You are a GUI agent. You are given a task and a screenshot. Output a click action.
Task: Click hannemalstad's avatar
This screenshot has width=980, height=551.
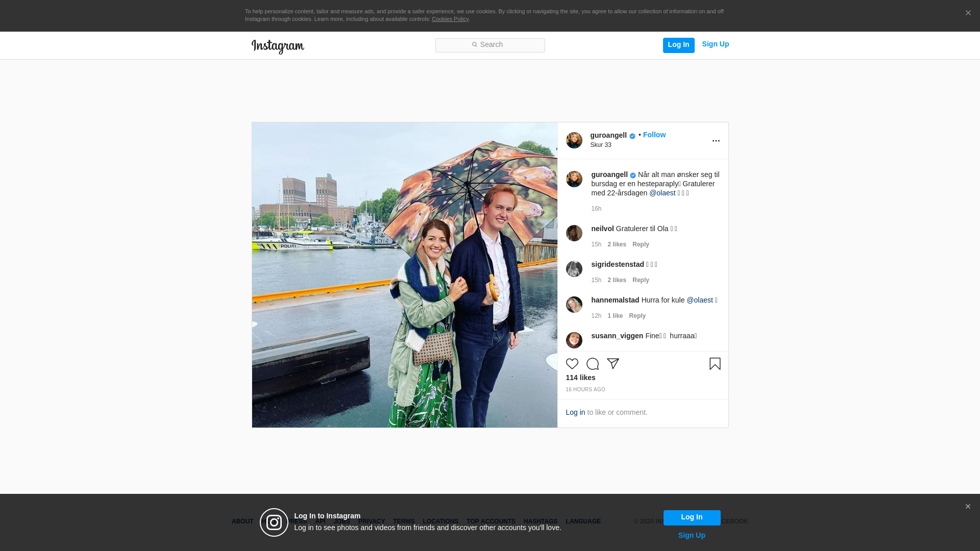coord(574,305)
